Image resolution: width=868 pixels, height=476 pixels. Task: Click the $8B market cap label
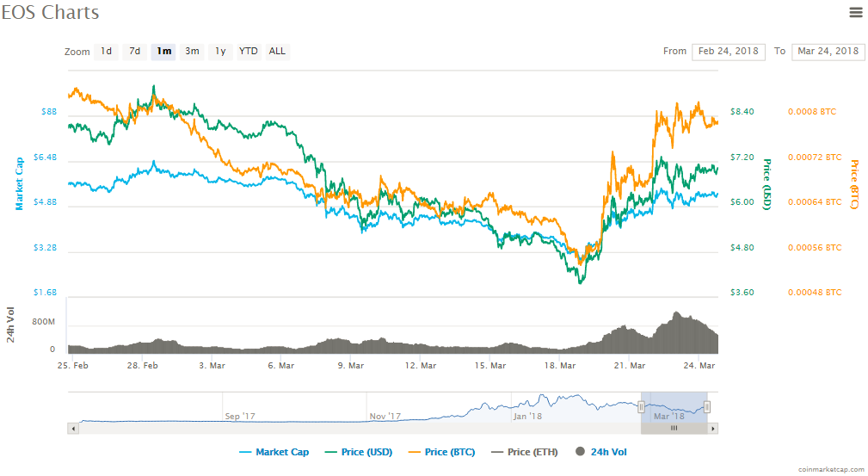pos(49,112)
